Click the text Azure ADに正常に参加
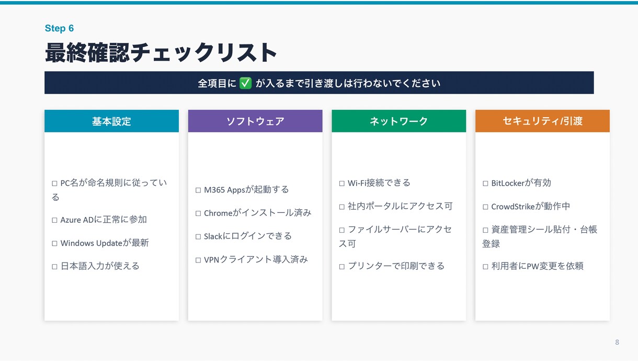 tap(104, 220)
